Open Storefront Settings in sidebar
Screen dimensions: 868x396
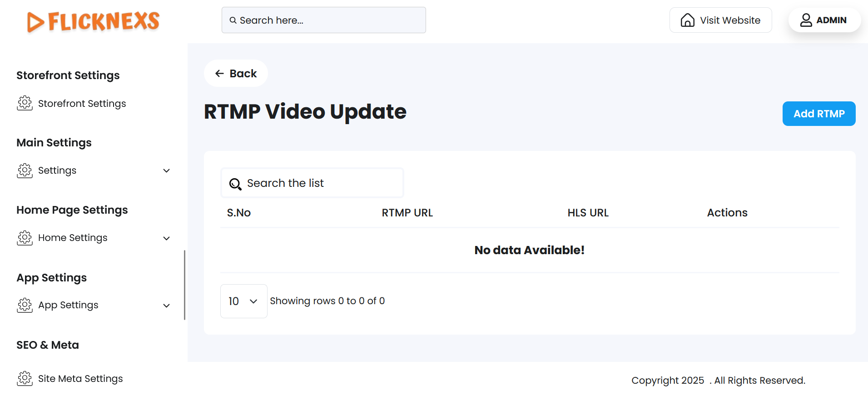click(82, 104)
